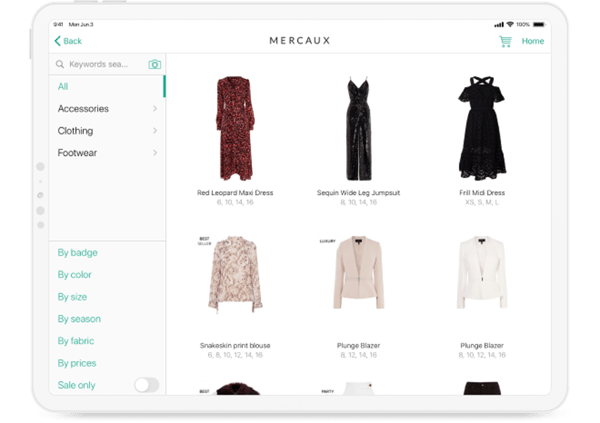600x423 pixels.
Task: Select Accessories in the sidebar
Action: 83,109
